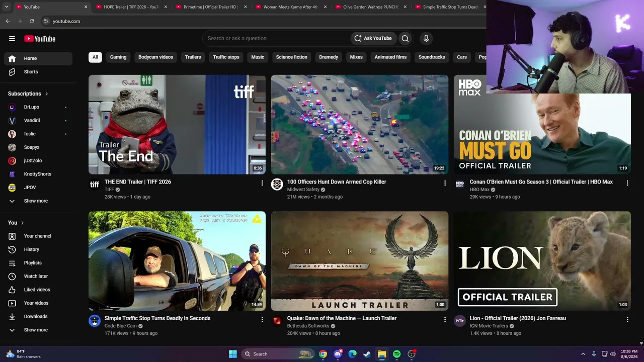Click the browser back arrow
This screenshot has height=362, width=644.
pyautogui.click(x=8, y=21)
